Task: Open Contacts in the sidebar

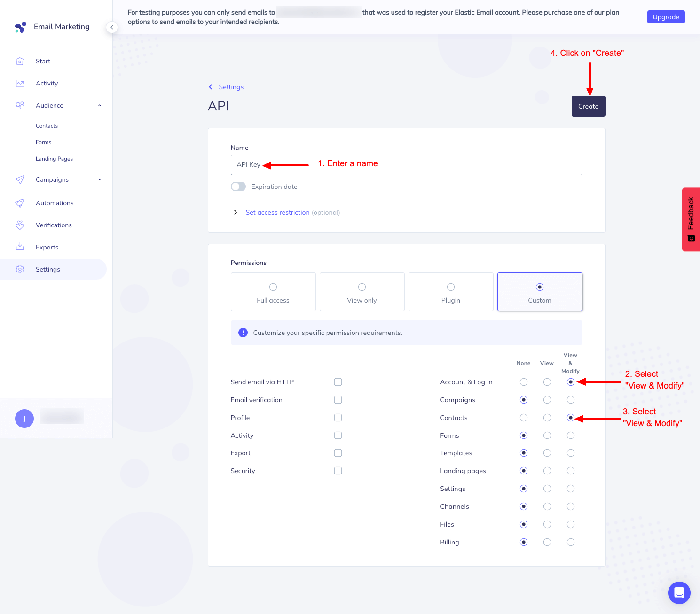Action: [x=47, y=126]
